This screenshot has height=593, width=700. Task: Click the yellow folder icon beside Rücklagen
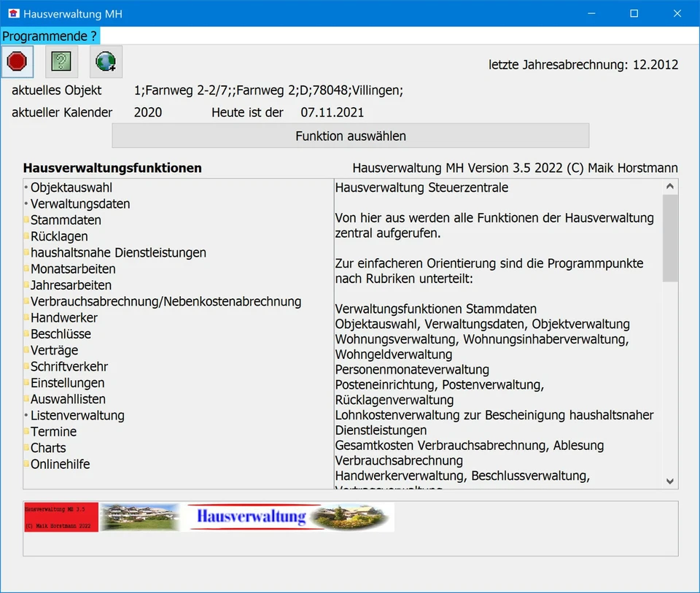pyautogui.click(x=26, y=236)
